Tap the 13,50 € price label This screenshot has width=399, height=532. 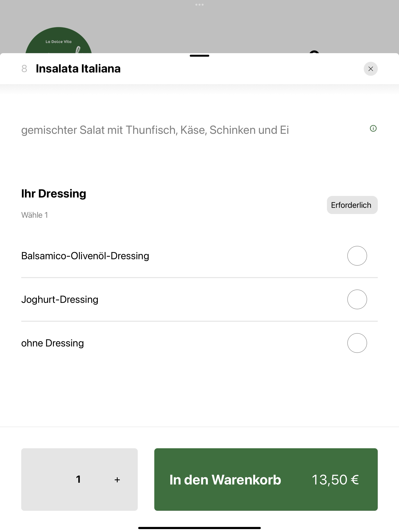[335, 480]
